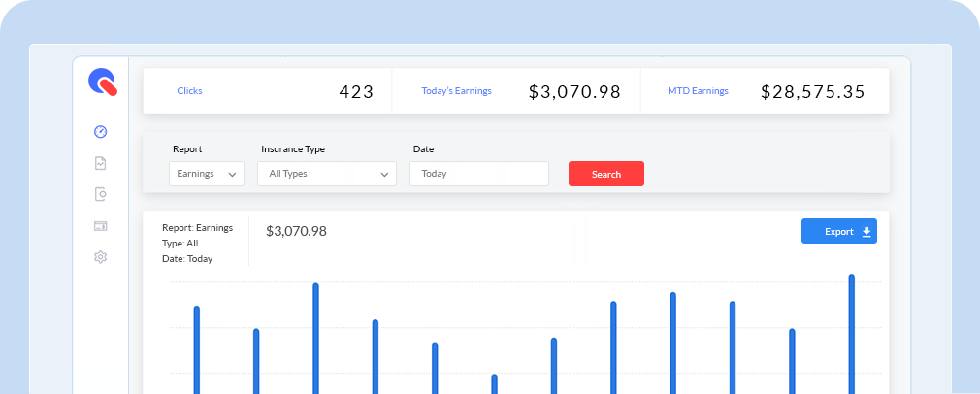Click the 'Report' field label above Earnings
980x394 pixels.
[187, 149]
